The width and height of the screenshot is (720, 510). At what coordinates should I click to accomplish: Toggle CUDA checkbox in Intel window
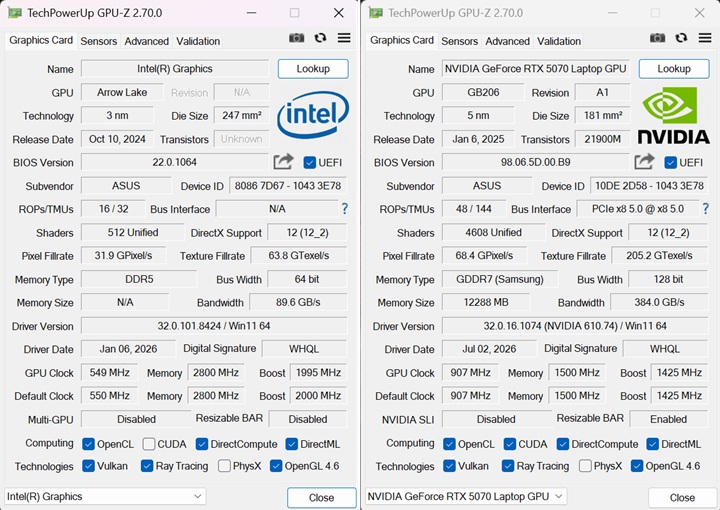149,444
